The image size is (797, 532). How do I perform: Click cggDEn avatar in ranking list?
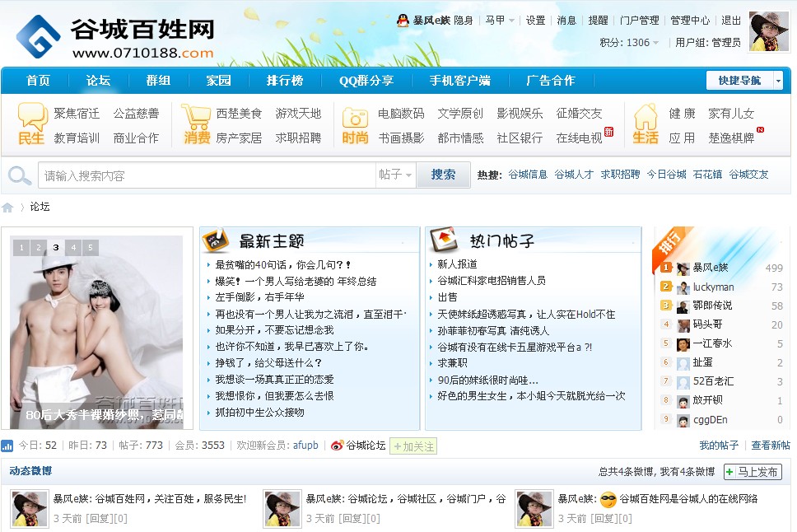(x=683, y=420)
